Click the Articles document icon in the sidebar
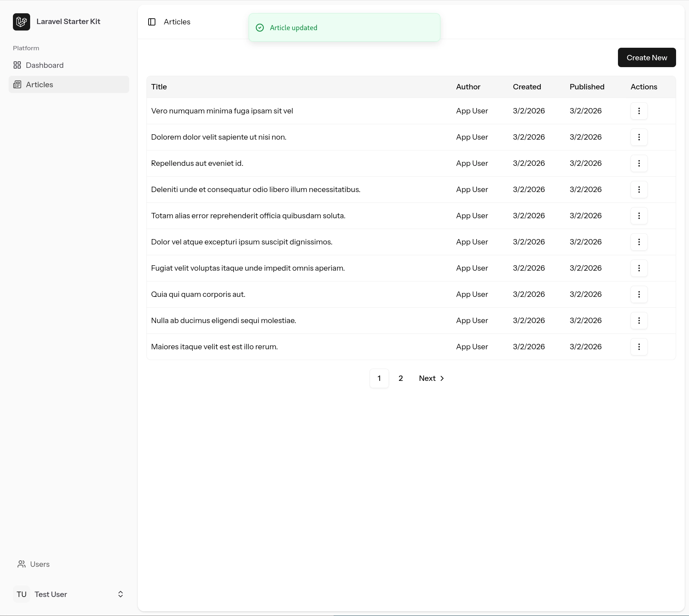 pyautogui.click(x=17, y=84)
